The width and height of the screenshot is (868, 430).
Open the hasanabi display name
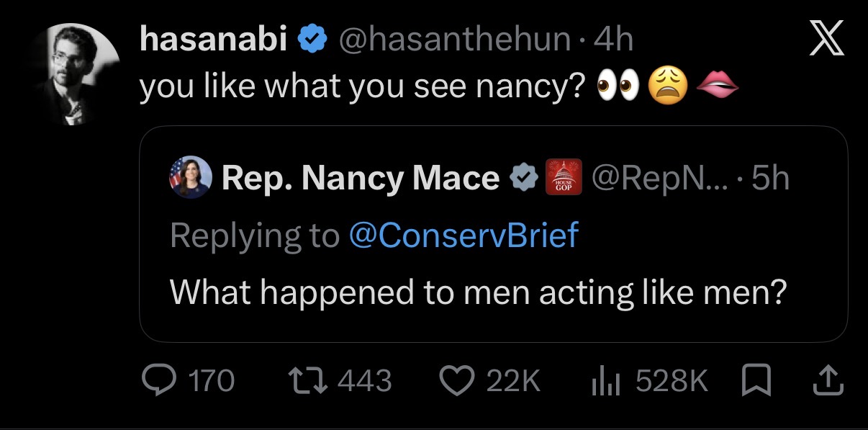click(x=214, y=40)
